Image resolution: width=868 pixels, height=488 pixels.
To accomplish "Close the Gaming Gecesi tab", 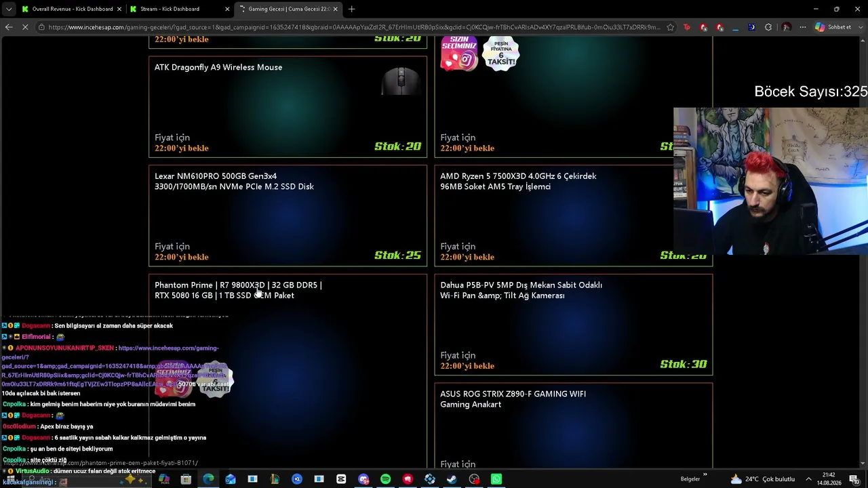I will coord(335,9).
